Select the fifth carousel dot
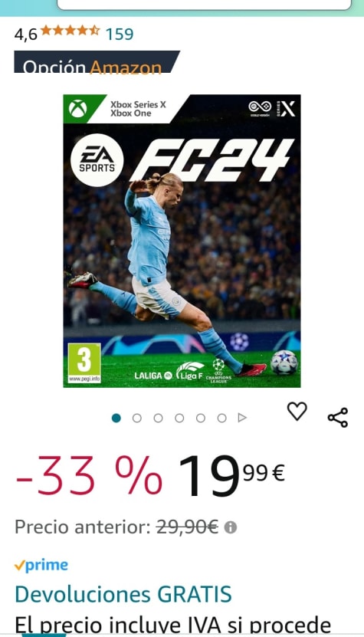Image resolution: width=364 pixels, height=637 pixels. [x=201, y=418]
